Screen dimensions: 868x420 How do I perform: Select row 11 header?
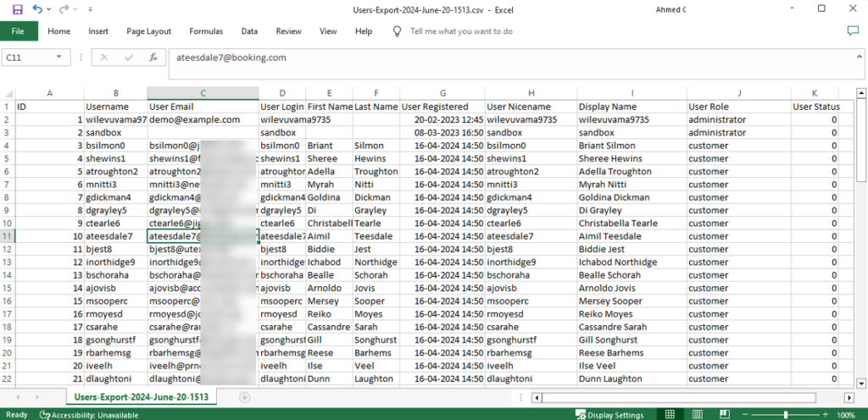[x=8, y=236]
